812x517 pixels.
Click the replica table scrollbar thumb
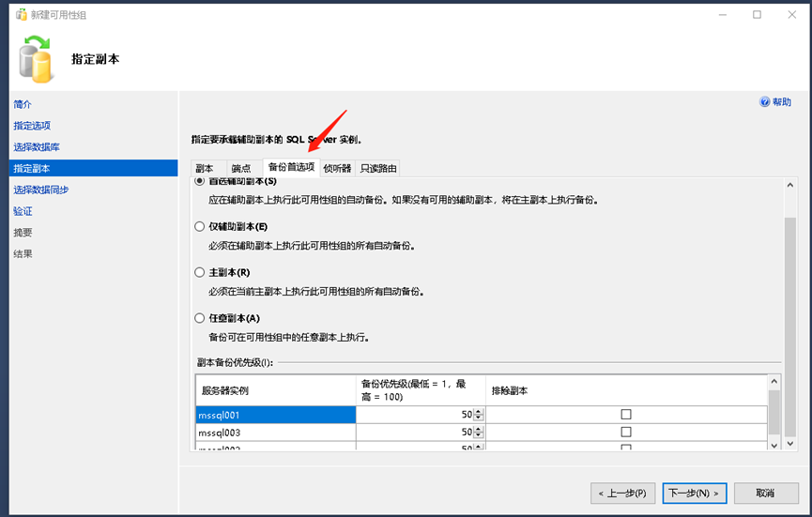pyautogui.click(x=774, y=412)
